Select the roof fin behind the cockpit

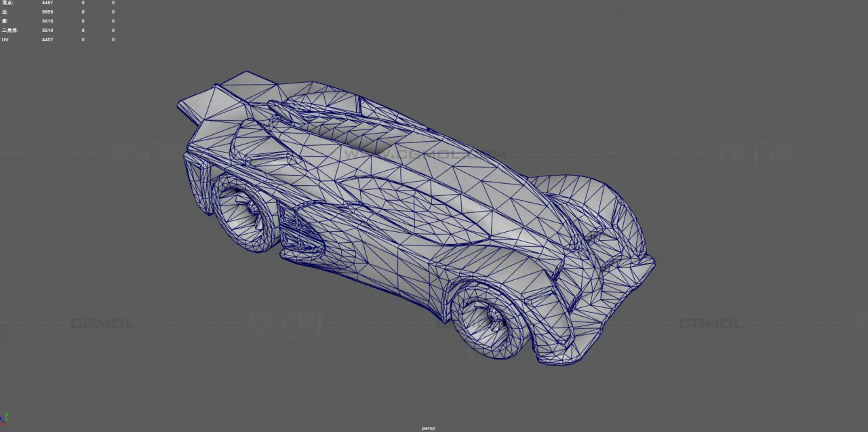(298, 114)
